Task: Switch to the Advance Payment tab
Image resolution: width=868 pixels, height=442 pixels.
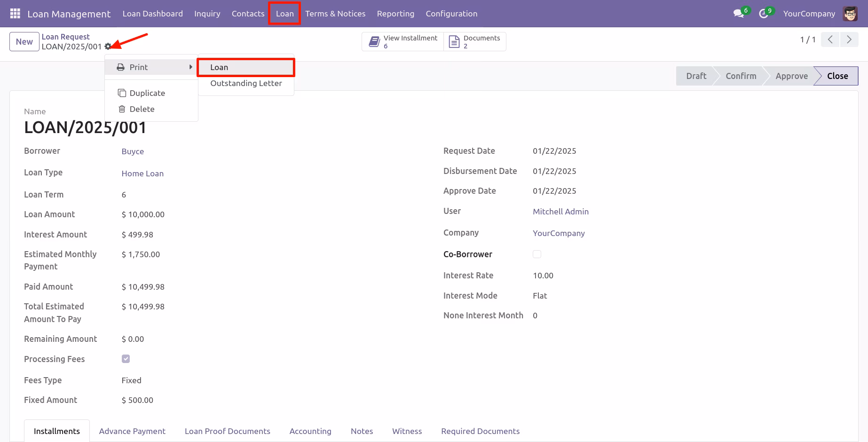Action: [x=132, y=431]
